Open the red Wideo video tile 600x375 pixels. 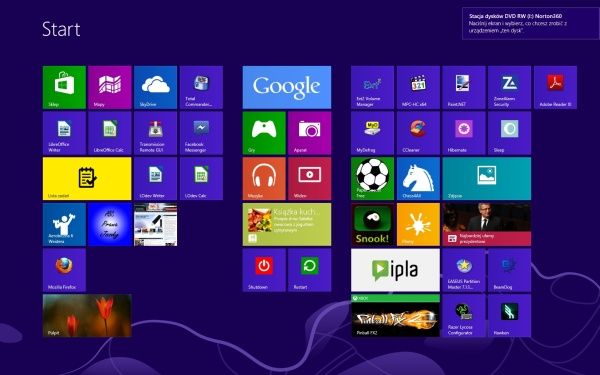pos(310,179)
